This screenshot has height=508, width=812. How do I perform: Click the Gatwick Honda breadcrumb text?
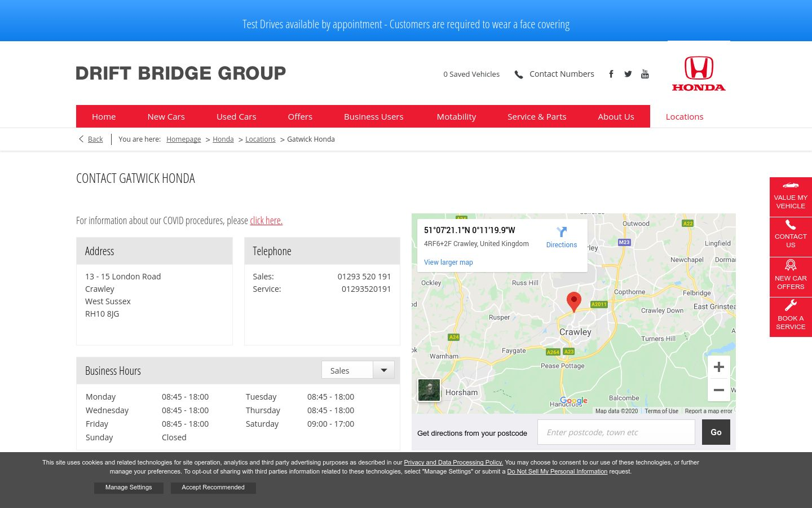tap(311, 139)
